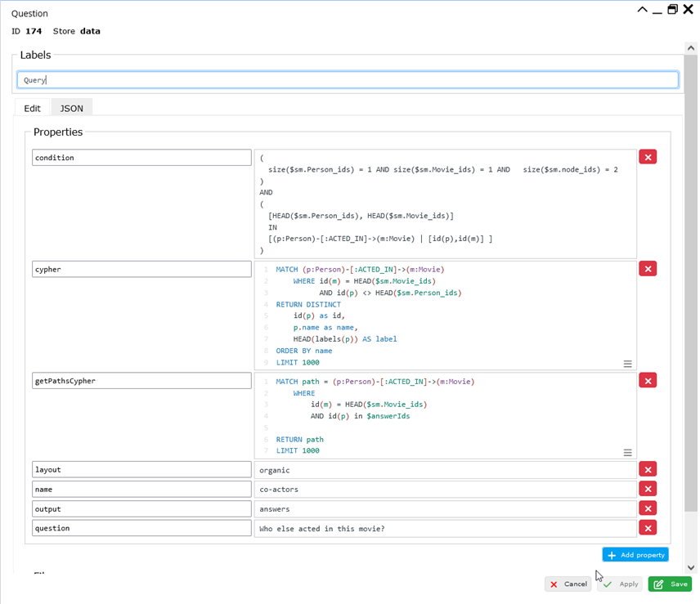The height and width of the screenshot is (604, 700).
Task: Switch to the Edit tab
Action: point(32,109)
